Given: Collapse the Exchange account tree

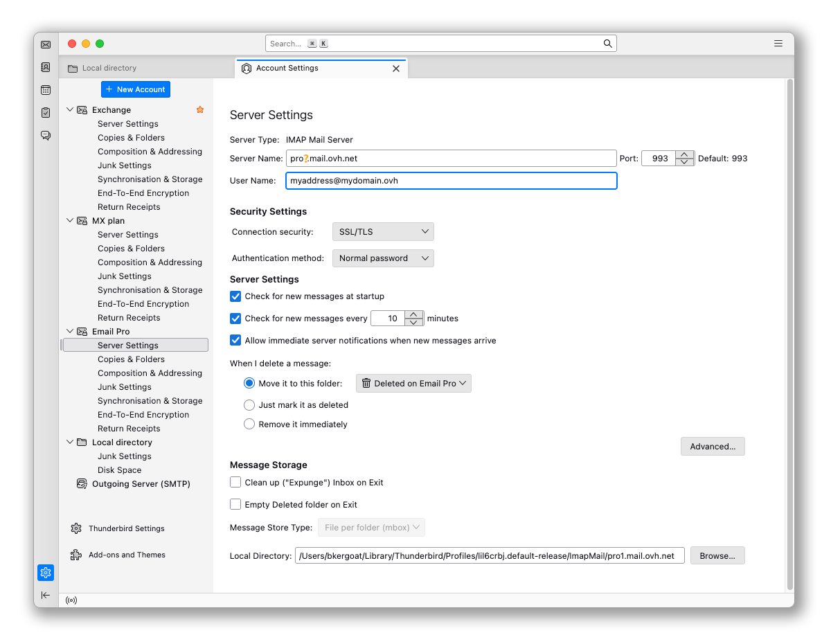Looking at the screenshot, I should 70,110.
